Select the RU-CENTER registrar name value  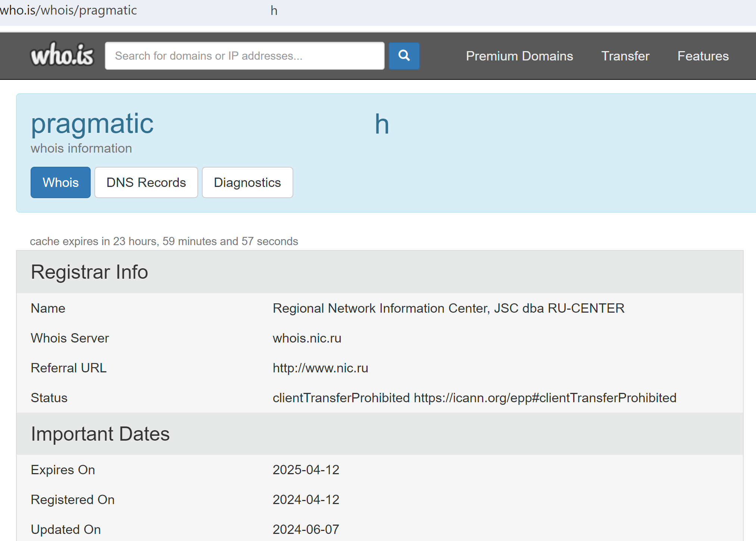click(x=449, y=308)
